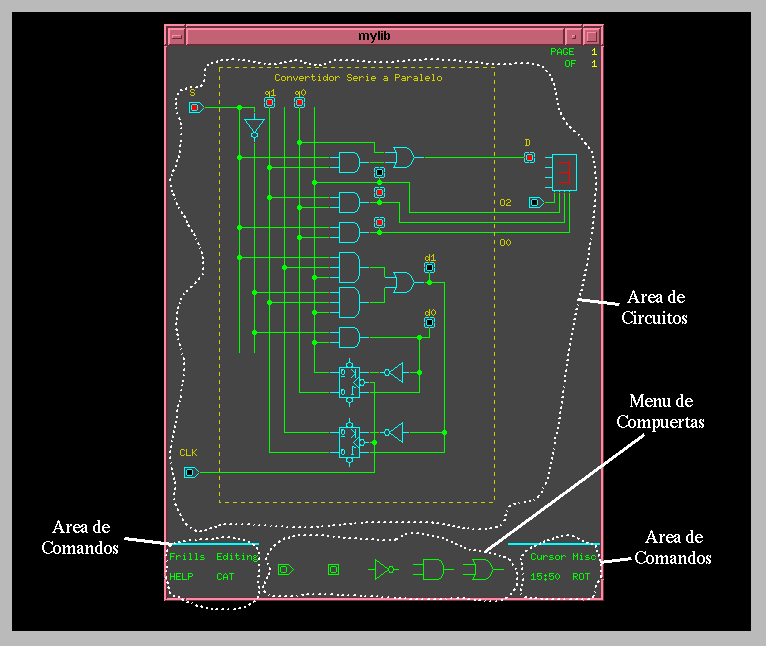This screenshot has height=646, width=766.
Task: Open the Frills menu
Action: point(186,557)
